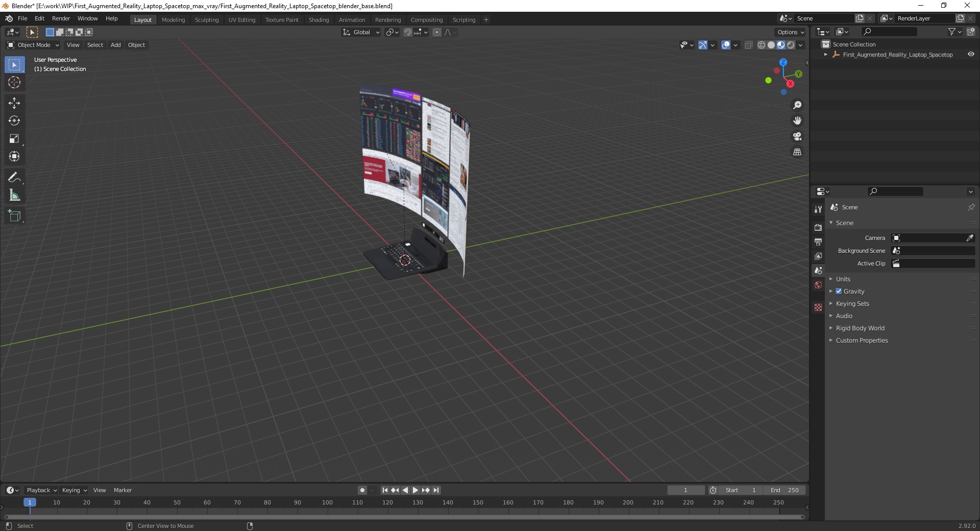Switch to Wireframe viewport shading
This screenshot has width=980, height=531.
coord(762,45)
